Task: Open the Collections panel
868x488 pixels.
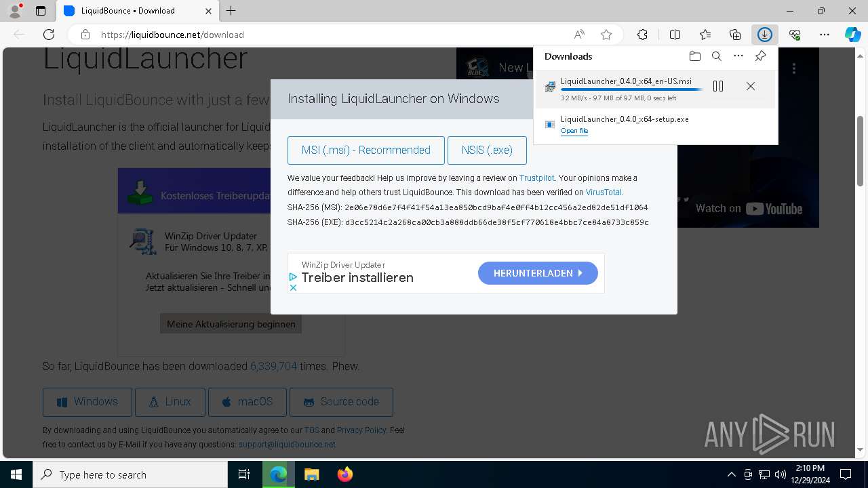Action: 735,35
